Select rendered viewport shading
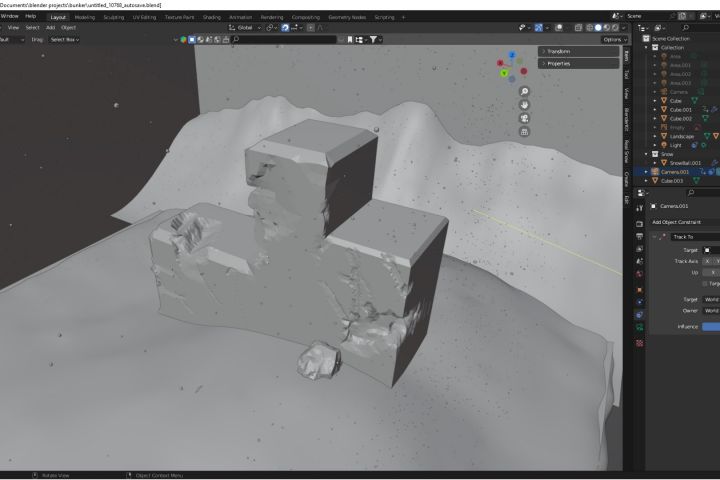This screenshot has width=720, height=480. pos(615,28)
